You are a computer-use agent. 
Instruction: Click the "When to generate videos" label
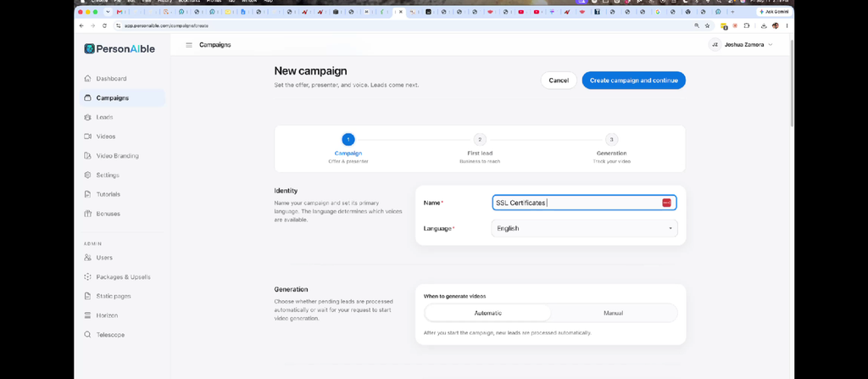(454, 297)
